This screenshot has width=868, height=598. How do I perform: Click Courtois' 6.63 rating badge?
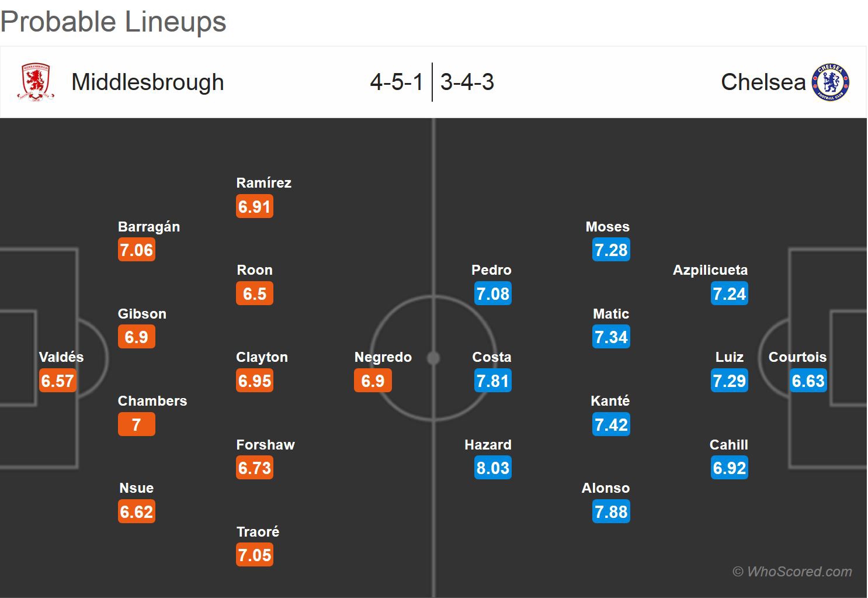tap(808, 381)
